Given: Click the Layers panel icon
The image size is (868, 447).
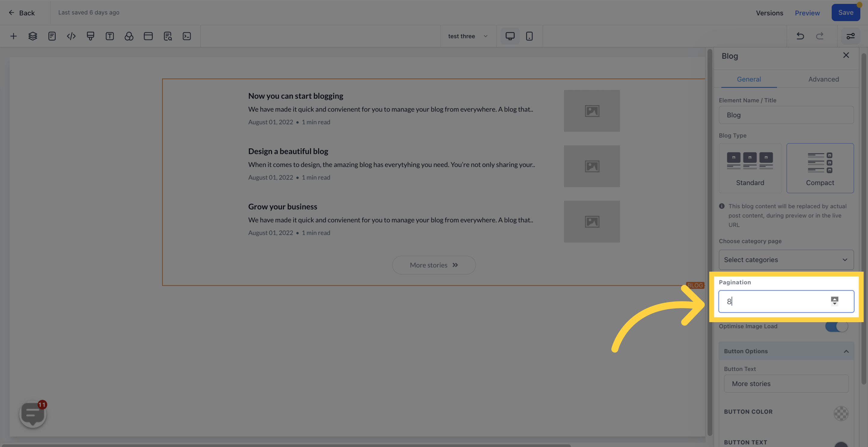Looking at the screenshot, I should coord(32,36).
